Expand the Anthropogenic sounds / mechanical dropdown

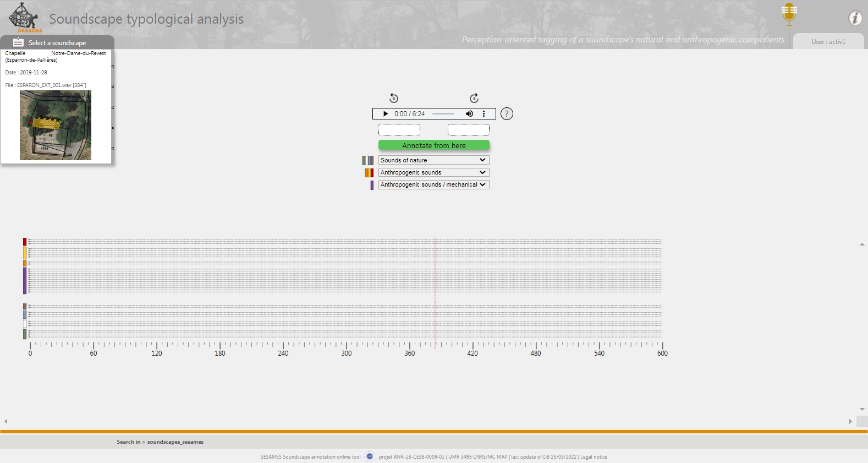434,184
